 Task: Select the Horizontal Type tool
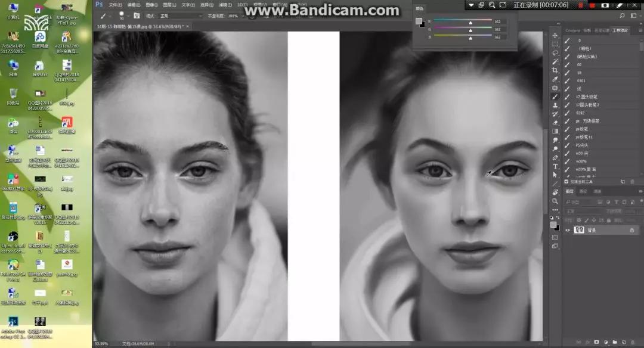(x=555, y=166)
